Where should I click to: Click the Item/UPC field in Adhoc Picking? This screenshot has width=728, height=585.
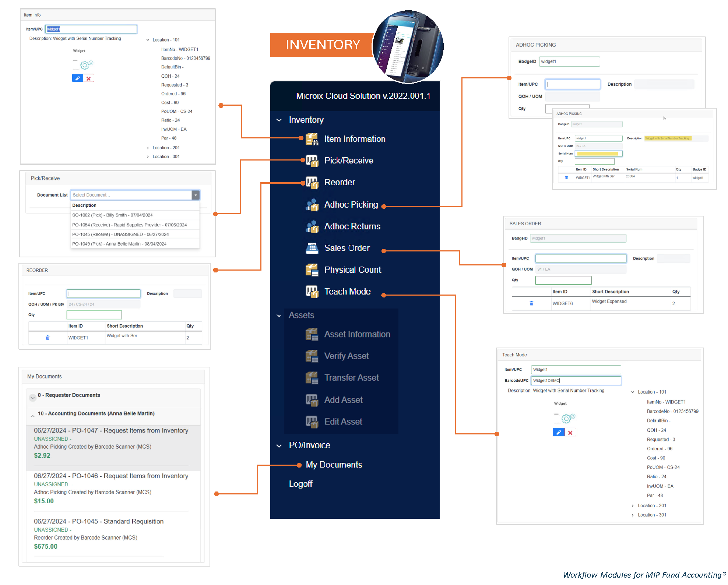coord(572,84)
